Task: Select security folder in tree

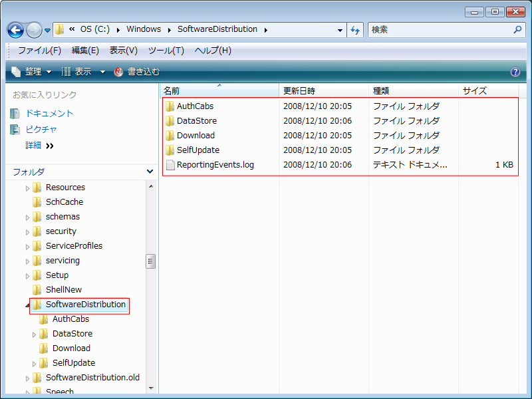Action: [61, 231]
